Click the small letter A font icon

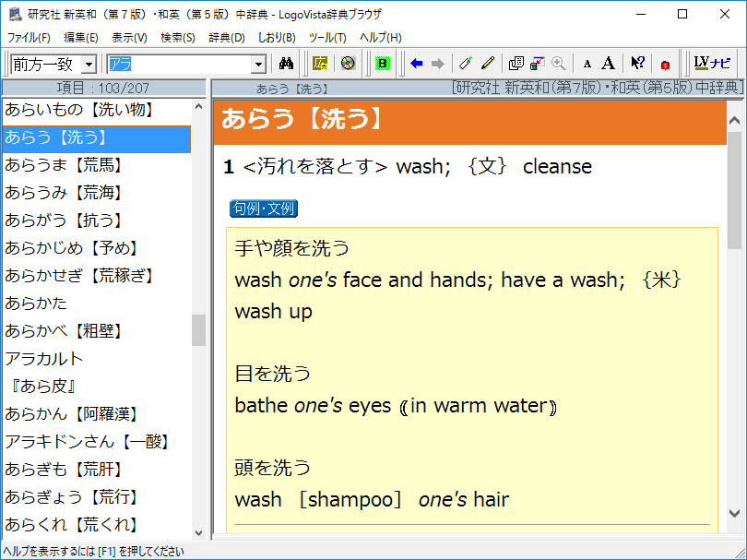587,64
